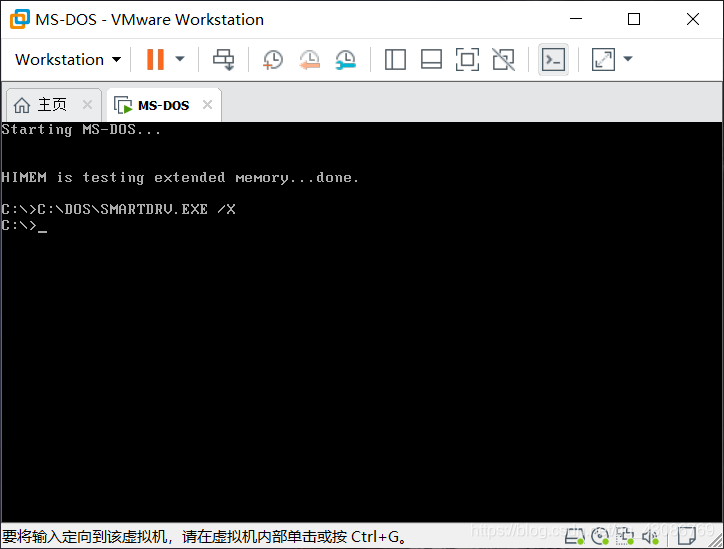
Task: Click the sound card status icon
Action: [x=650, y=536]
